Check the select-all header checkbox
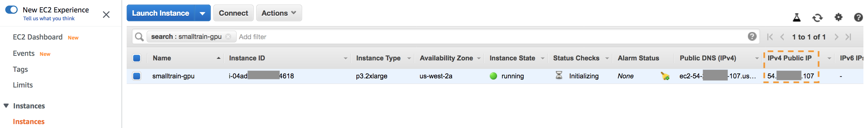 137,58
